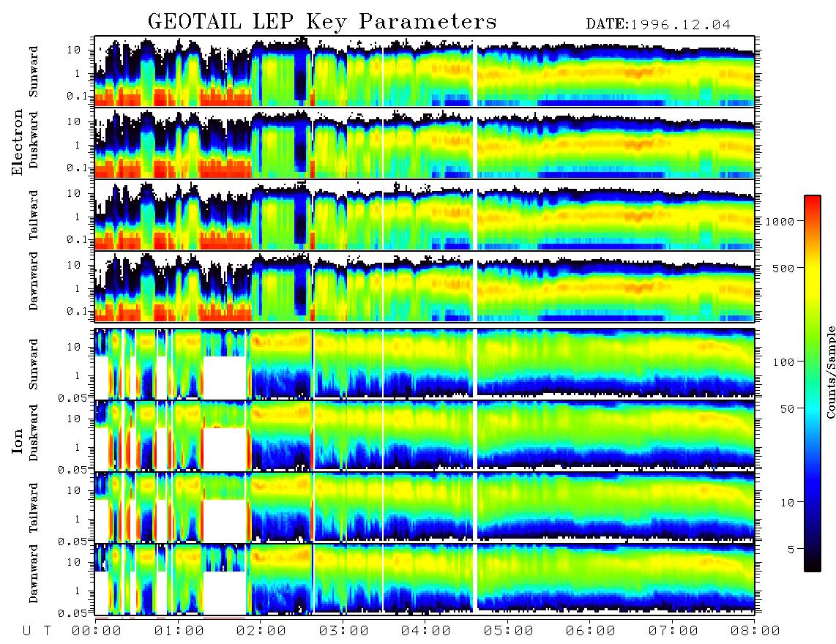
Task: Click the 05:00 time tick label
Action: coord(508,631)
